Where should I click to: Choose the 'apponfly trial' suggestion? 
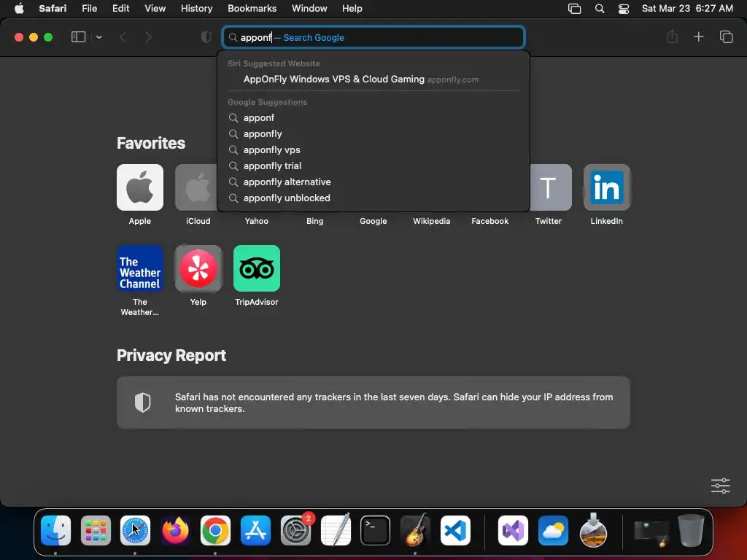[373, 166]
